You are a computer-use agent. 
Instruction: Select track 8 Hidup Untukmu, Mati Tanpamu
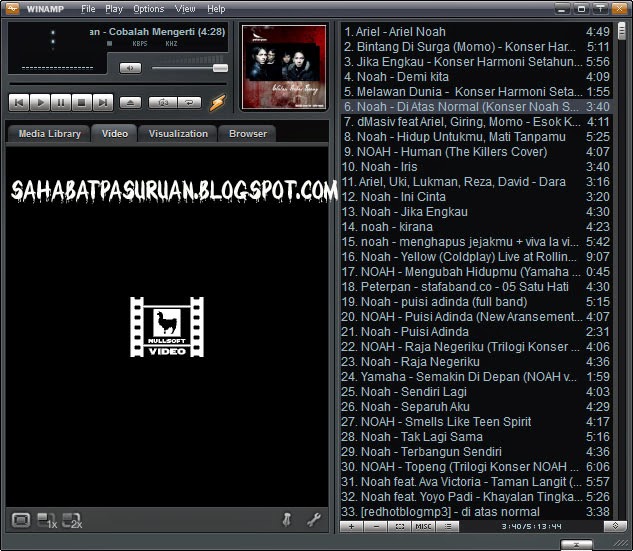point(477,136)
